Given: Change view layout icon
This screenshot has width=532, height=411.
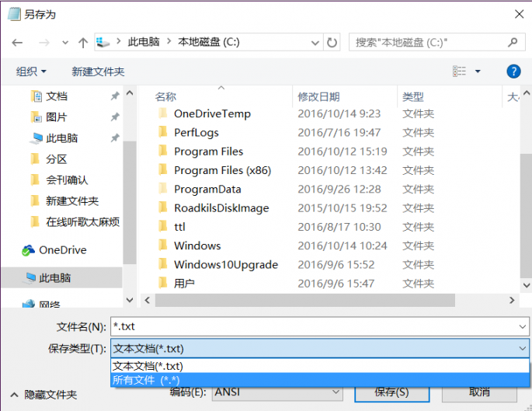Looking at the screenshot, I should (x=460, y=71).
